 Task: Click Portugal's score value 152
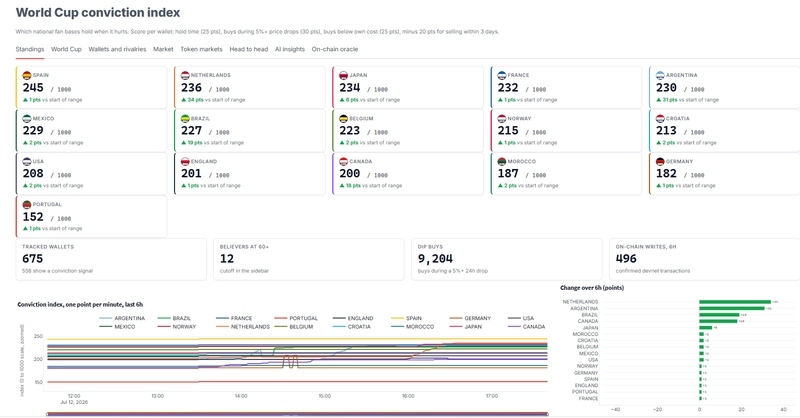tap(33, 217)
